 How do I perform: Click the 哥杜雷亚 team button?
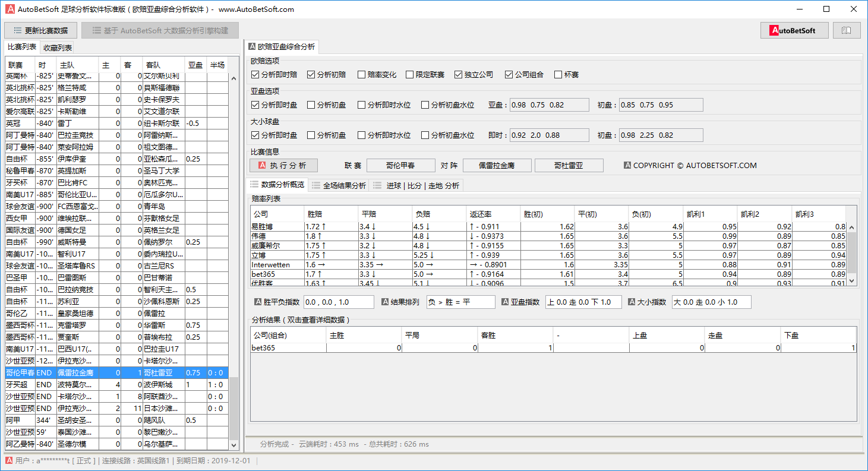(x=569, y=166)
